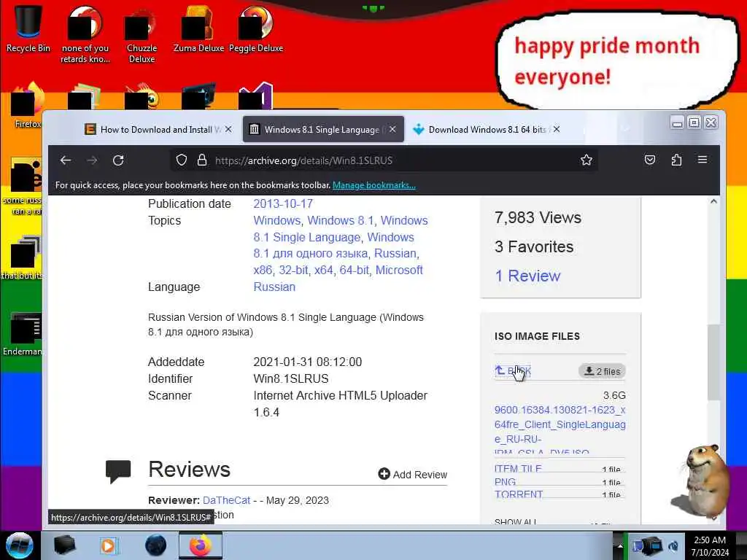The width and height of the screenshot is (747, 560).
Task: Click the page's vertical scrollbar thumb
Action: (713, 362)
